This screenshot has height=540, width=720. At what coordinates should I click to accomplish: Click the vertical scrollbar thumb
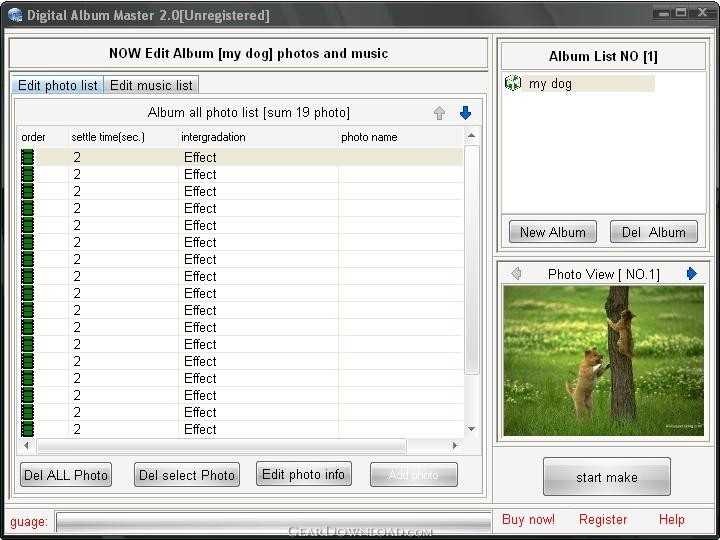tap(472, 260)
